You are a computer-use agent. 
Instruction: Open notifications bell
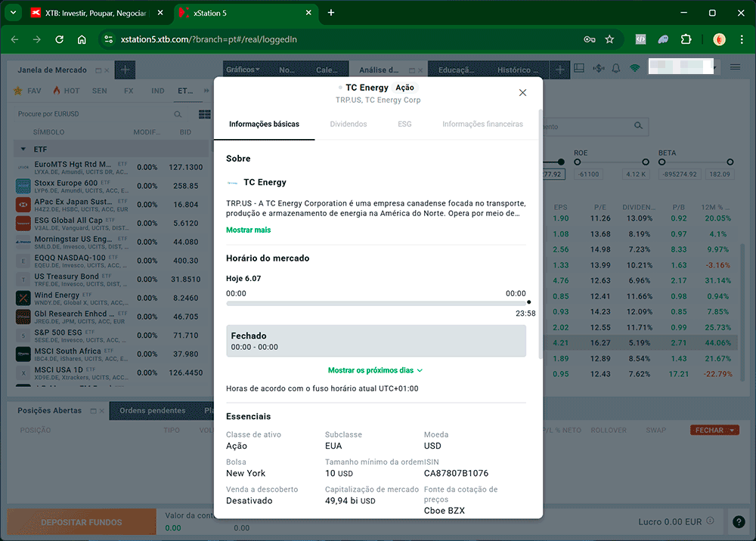[x=616, y=69]
